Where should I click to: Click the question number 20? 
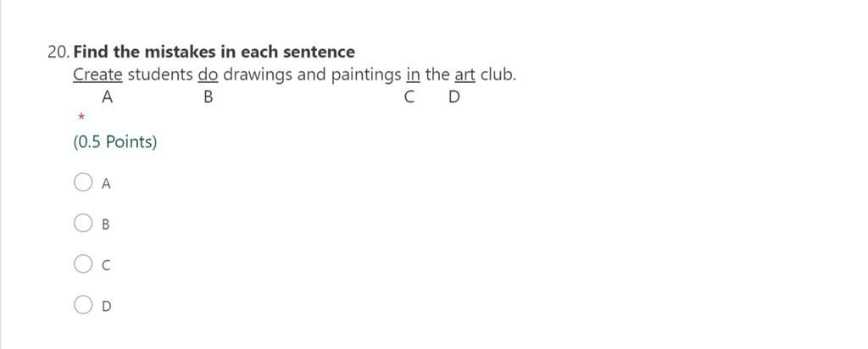58,52
